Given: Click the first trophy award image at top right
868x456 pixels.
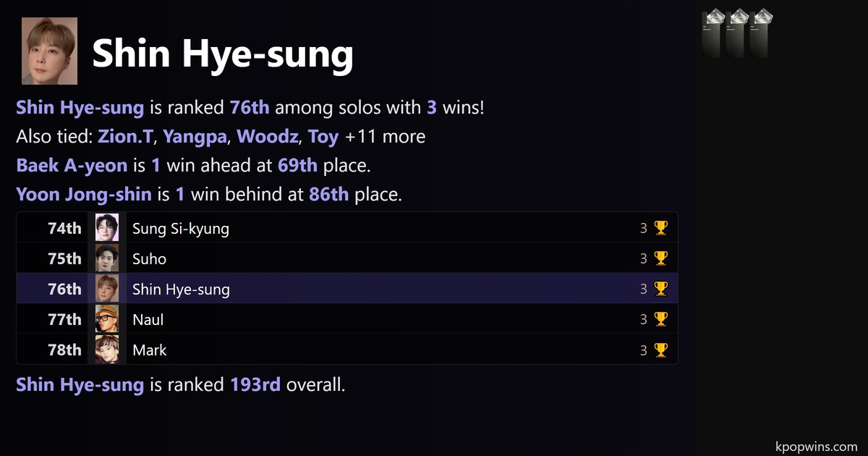Looking at the screenshot, I should coord(713,33).
